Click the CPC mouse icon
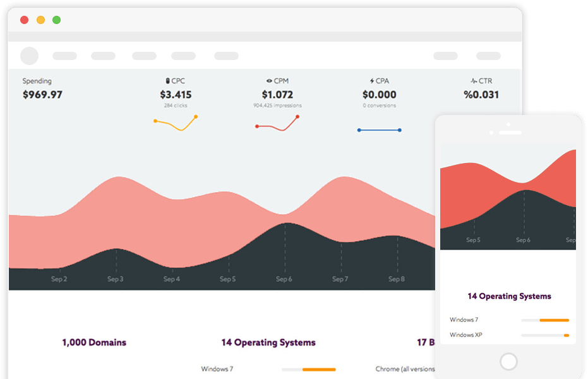This screenshot has width=588, height=379. (167, 81)
